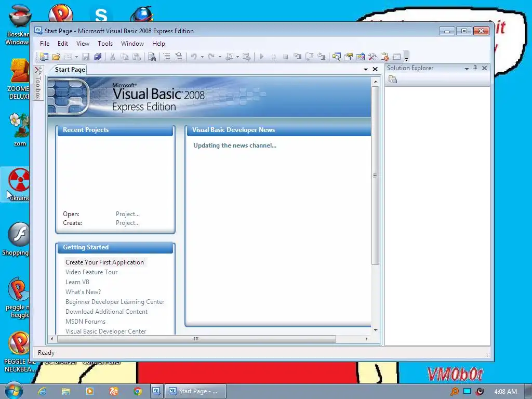Toggle auto-hide pin on Solution Explorer
Viewport: 532px width, 399px height.
pos(475,68)
